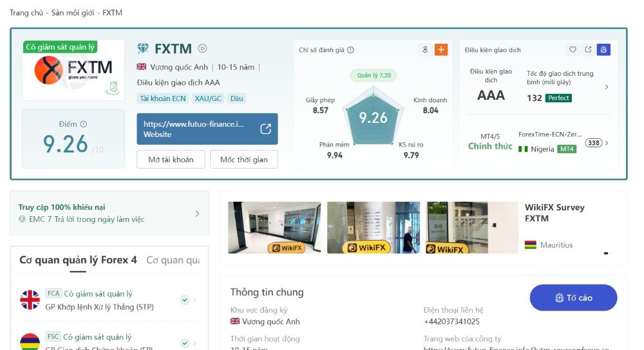644x350 pixels.
Task: Click WikiFX Survey FXTM title
Action: point(554,213)
